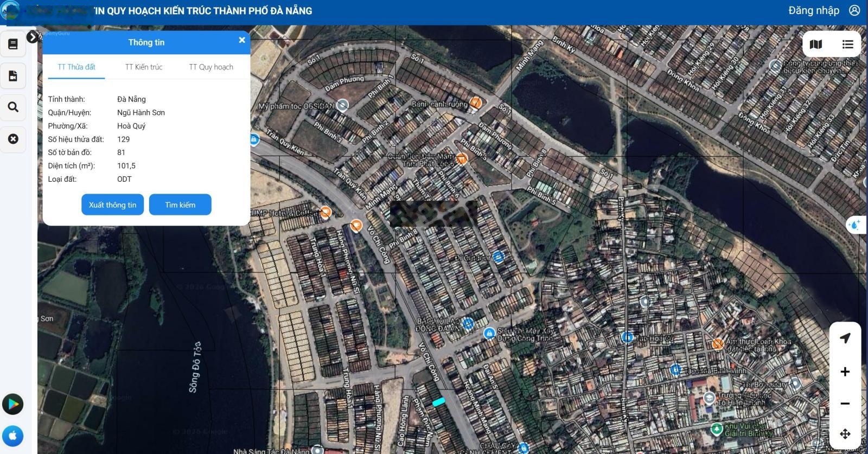The image size is (868, 454).
Task: Open the book panel in left sidebar
Action: (x=13, y=44)
